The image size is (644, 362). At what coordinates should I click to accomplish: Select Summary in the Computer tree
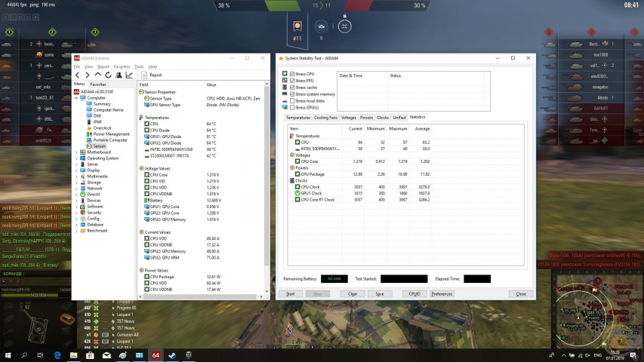(x=102, y=104)
